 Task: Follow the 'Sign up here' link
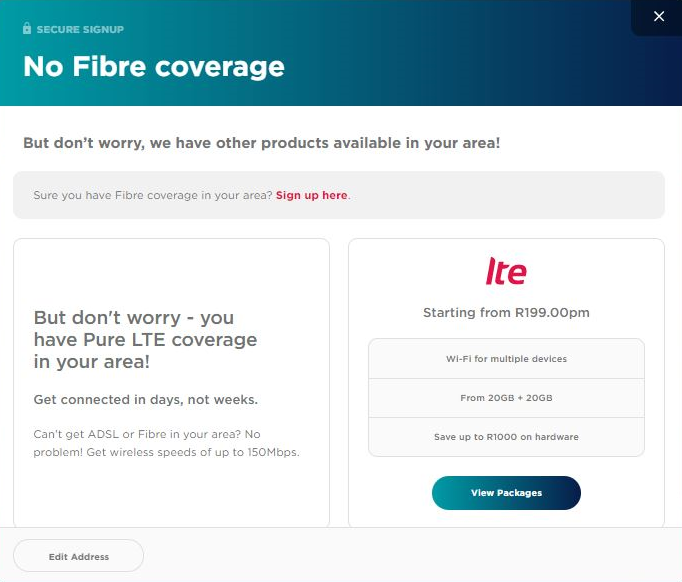[x=312, y=195]
